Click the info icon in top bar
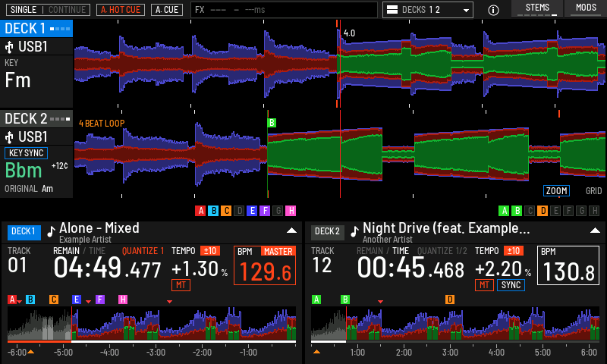The width and height of the screenshot is (607, 364). click(x=493, y=10)
